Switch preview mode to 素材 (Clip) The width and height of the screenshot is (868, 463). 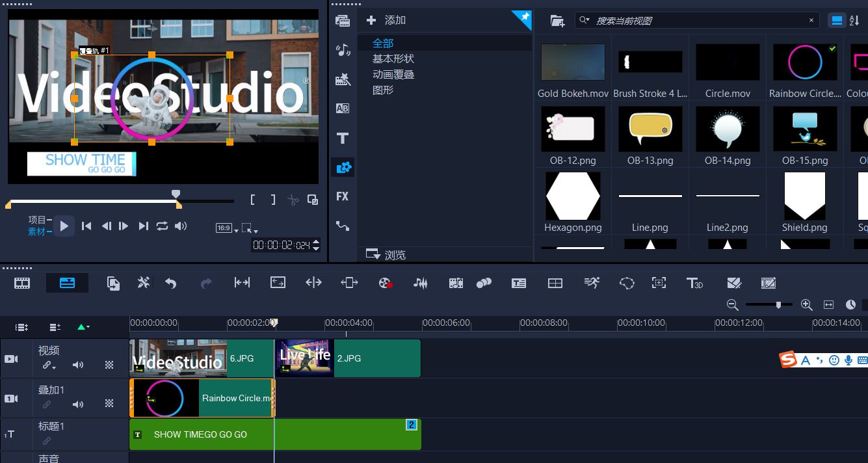coord(37,231)
